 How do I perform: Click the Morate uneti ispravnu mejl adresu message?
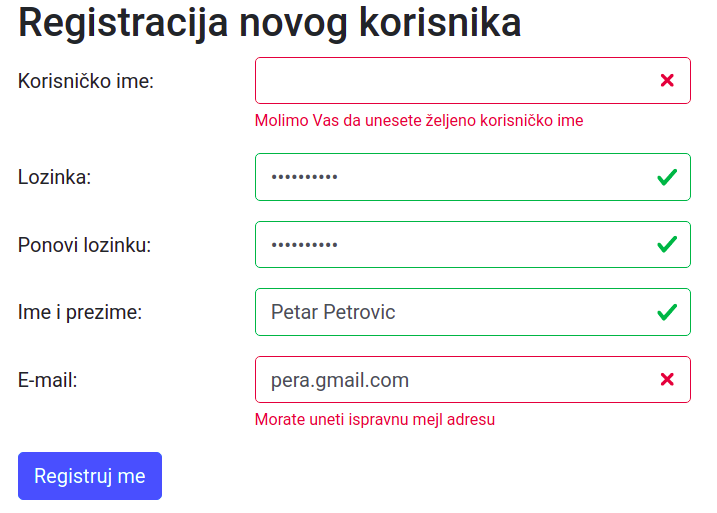click(x=375, y=419)
